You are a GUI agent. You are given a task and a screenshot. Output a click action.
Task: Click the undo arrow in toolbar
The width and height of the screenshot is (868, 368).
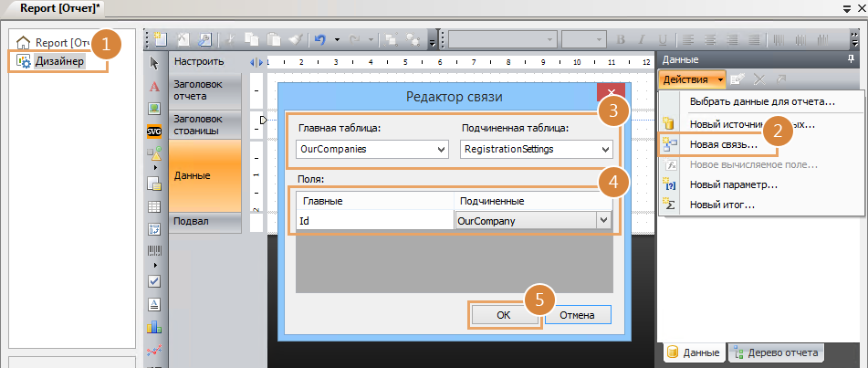[319, 39]
